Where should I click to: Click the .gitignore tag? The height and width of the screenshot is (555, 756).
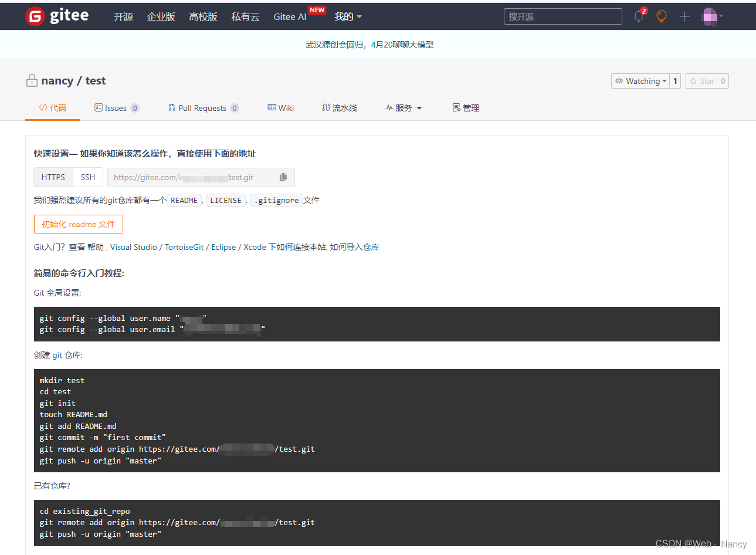pos(276,201)
